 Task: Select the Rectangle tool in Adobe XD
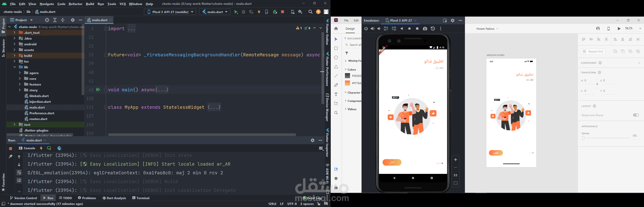click(x=336, y=48)
